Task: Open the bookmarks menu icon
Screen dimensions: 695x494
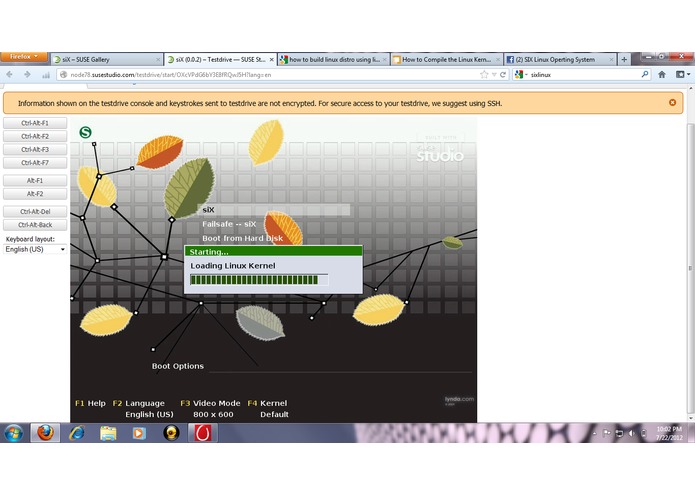Action: pos(683,74)
